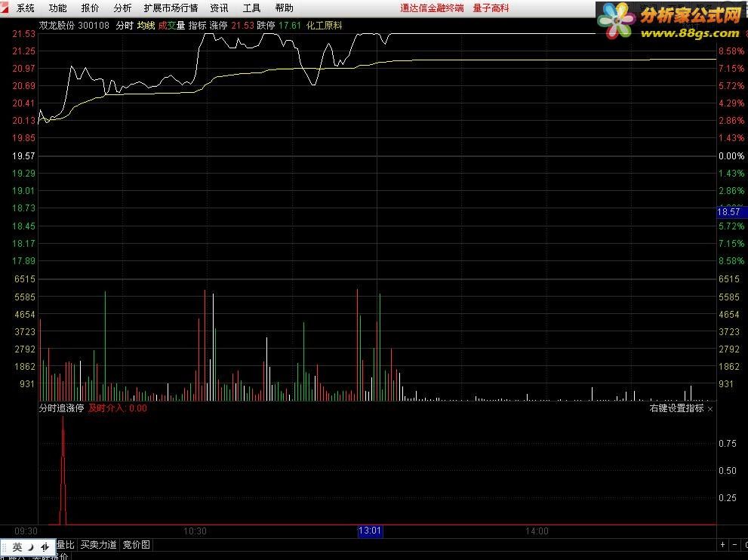This screenshot has width=748, height=560.
Task: Click the 17.89 price label on left axis
Action: click(24, 261)
